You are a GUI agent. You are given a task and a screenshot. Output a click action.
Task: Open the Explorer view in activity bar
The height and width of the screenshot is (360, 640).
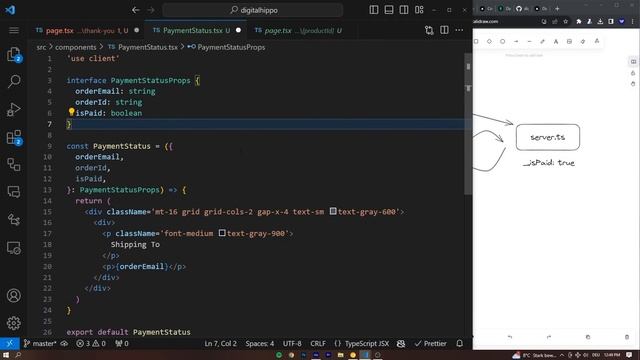[x=13, y=55]
